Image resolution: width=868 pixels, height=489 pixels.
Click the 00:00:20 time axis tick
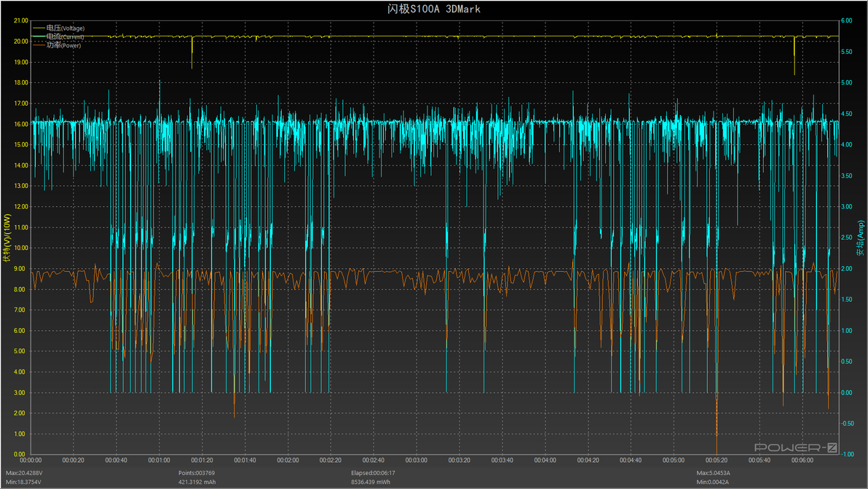[x=73, y=460]
